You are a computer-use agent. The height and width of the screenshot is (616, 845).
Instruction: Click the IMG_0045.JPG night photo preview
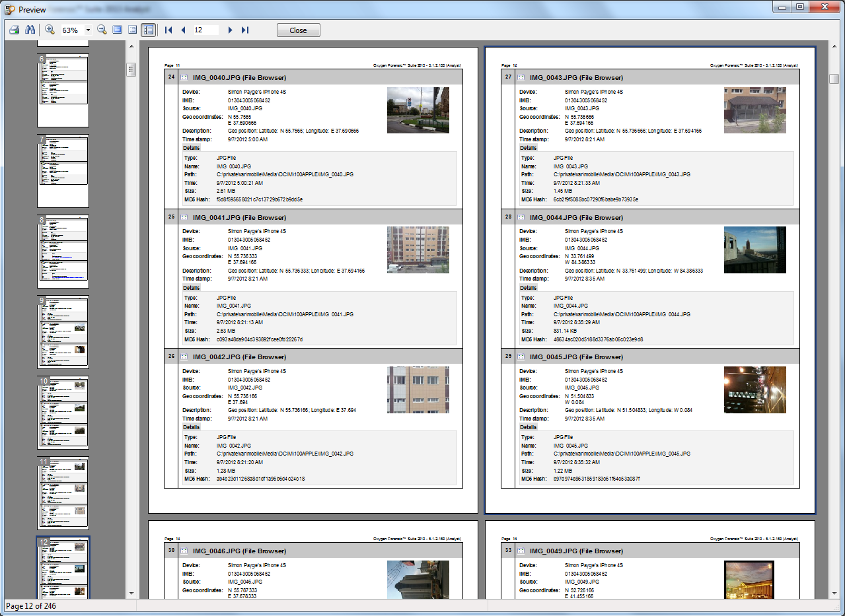click(x=755, y=390)
